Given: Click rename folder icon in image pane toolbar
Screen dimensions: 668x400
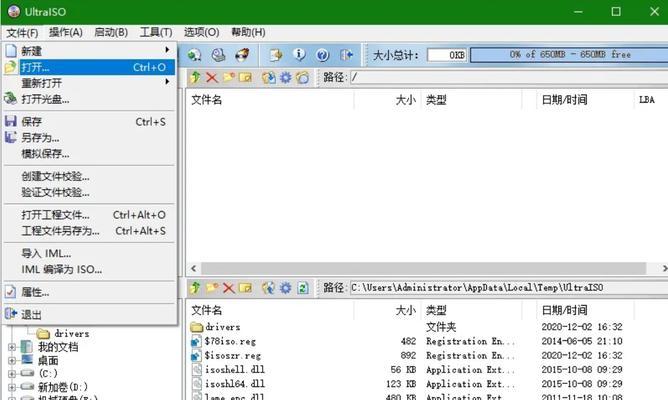Looking at the screenshot, I should (x=245, y=77).
